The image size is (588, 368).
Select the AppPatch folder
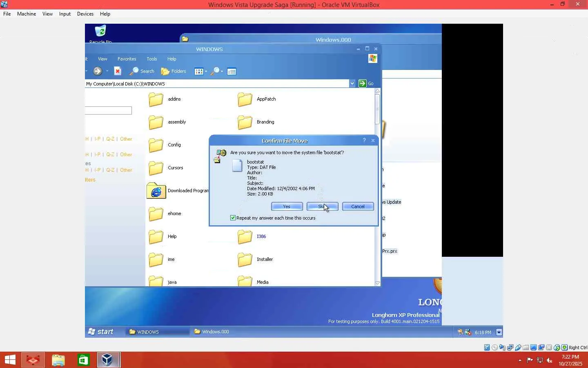257,99
